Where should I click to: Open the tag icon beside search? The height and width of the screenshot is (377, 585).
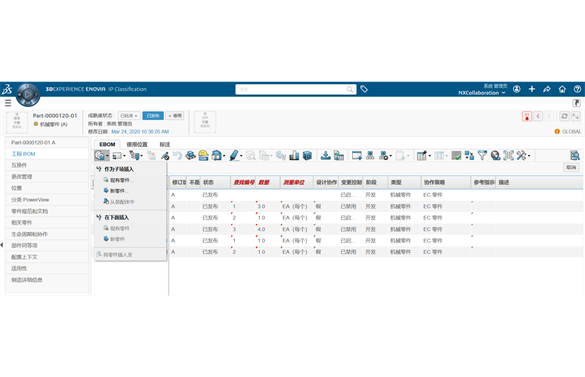tap(364, 89)
